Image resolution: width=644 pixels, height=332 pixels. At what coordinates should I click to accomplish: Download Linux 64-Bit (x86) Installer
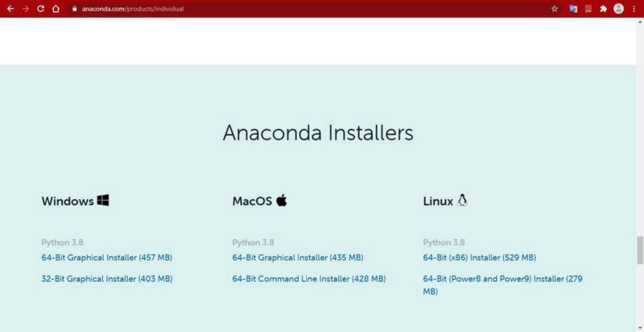pyautogui.click(x=479, y=258)
